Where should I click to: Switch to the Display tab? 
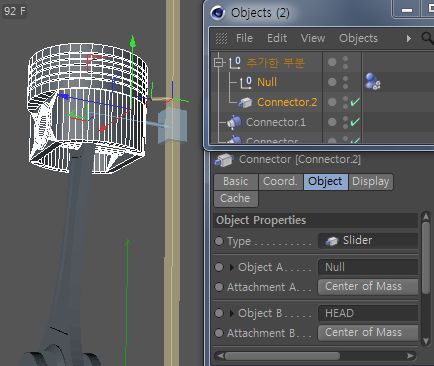coord(371,182)
